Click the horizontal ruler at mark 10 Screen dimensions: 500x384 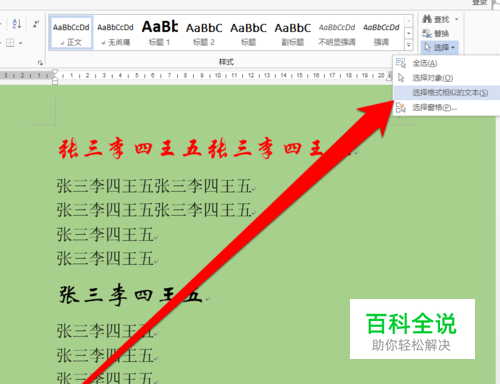pos(218,76)
